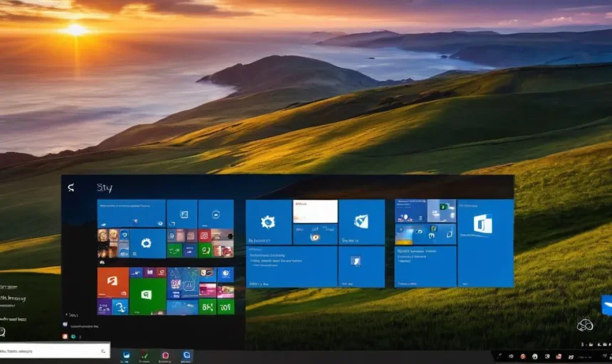Click the large green Xbox-style tile
612x364 pixels.
(147, 295)
